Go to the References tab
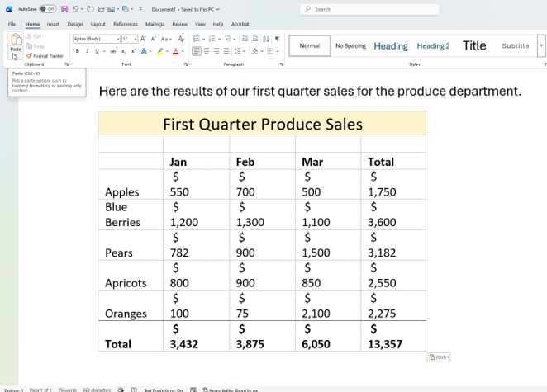Viewport: 547px width, 392px height. pos(126,24)
